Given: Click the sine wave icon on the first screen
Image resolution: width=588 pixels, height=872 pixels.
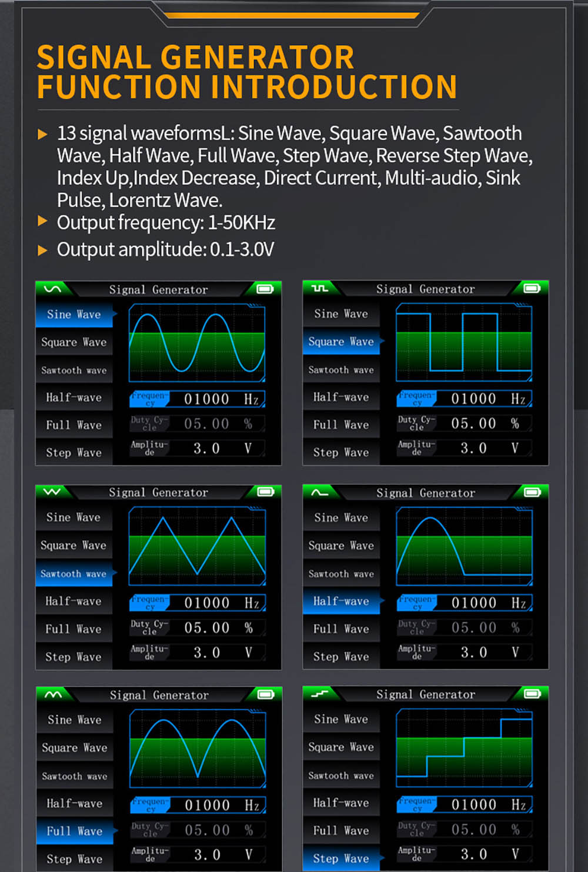Looking at the screenshot, I should pos(53,289).
